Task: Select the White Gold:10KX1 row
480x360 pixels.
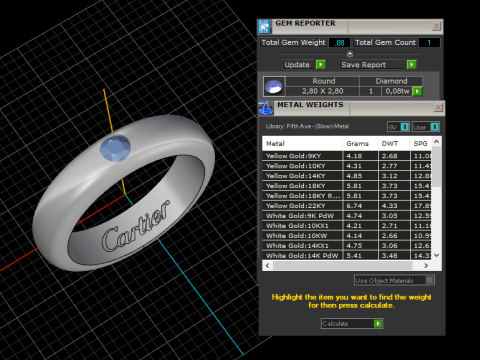Action: click(347, 226)
